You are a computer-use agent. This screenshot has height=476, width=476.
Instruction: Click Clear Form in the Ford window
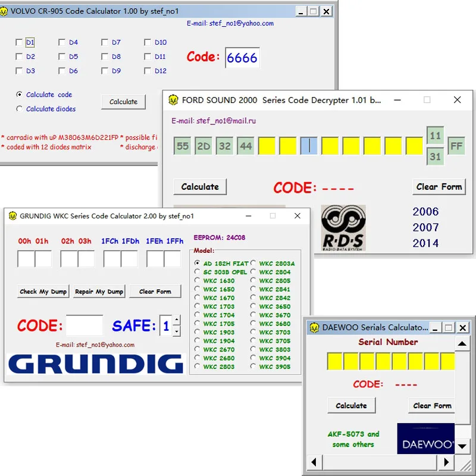click(x=439, y=187)
